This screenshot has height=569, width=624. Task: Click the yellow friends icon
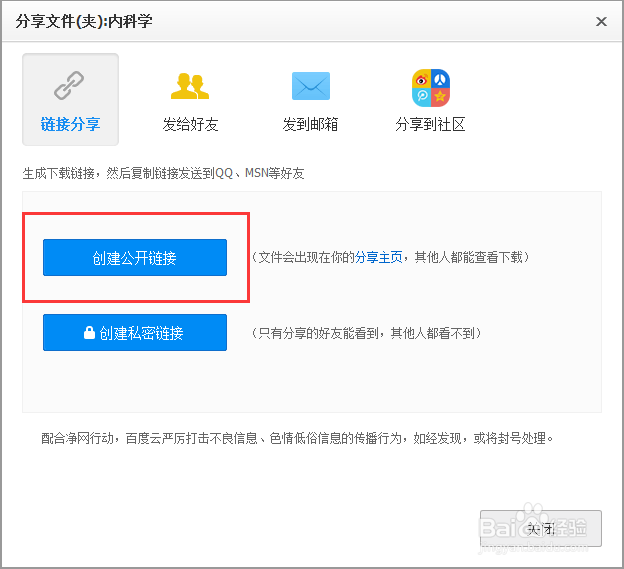click(x=190, y=88)
